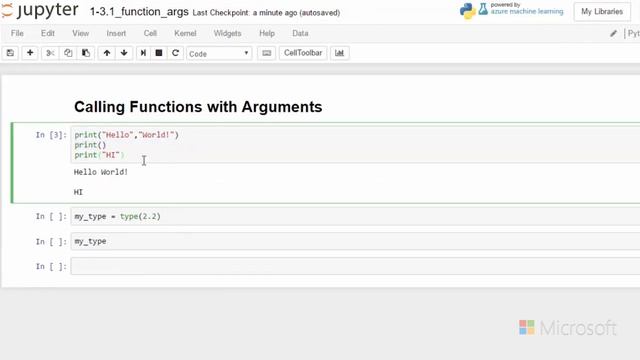Viewport: 640px width, 360px height.
Task: Click the bar chart toolbar icon
Action: 339,53
